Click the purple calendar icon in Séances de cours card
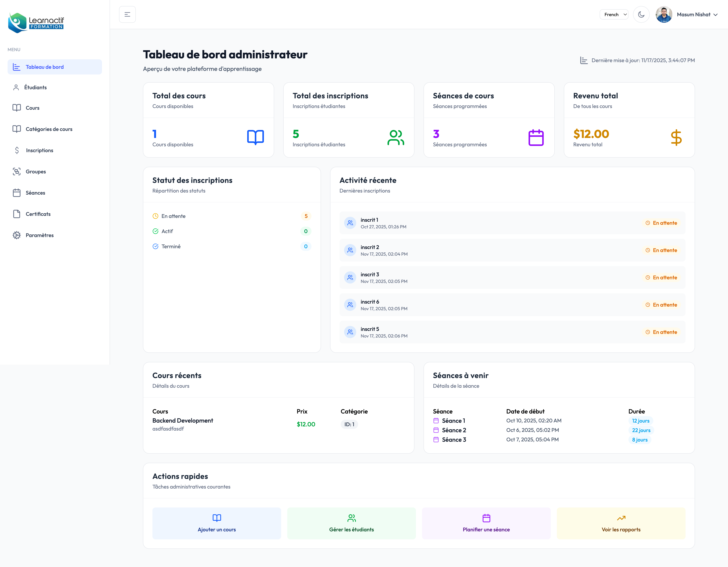The height and width of the screenshot is (567, 728). tap(536, 137)
